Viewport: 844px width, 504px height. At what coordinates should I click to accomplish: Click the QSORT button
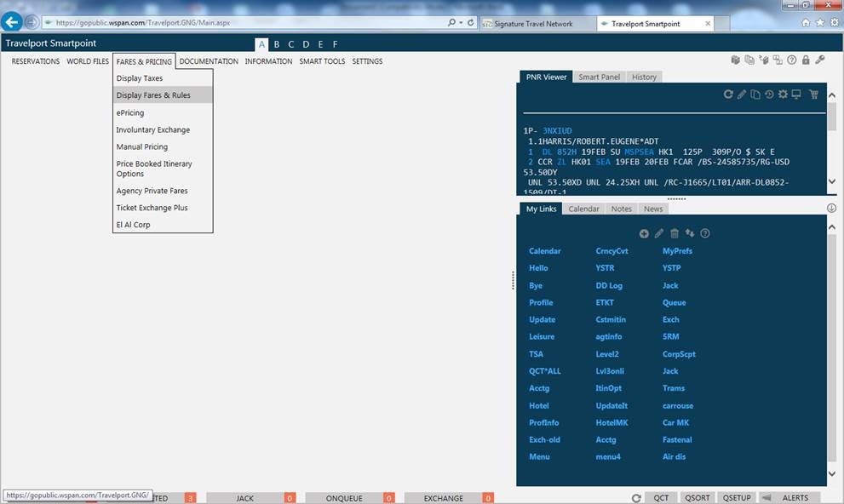point(697,498)
